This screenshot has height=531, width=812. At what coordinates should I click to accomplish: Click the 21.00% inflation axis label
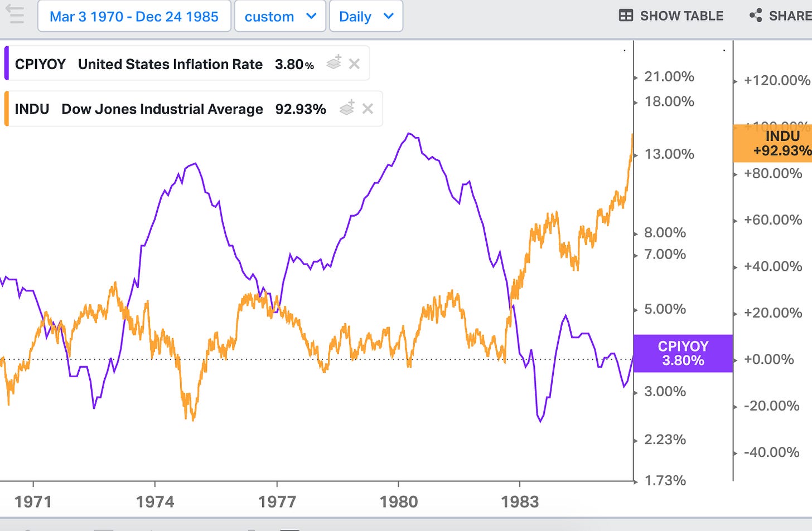coord(669,76)
